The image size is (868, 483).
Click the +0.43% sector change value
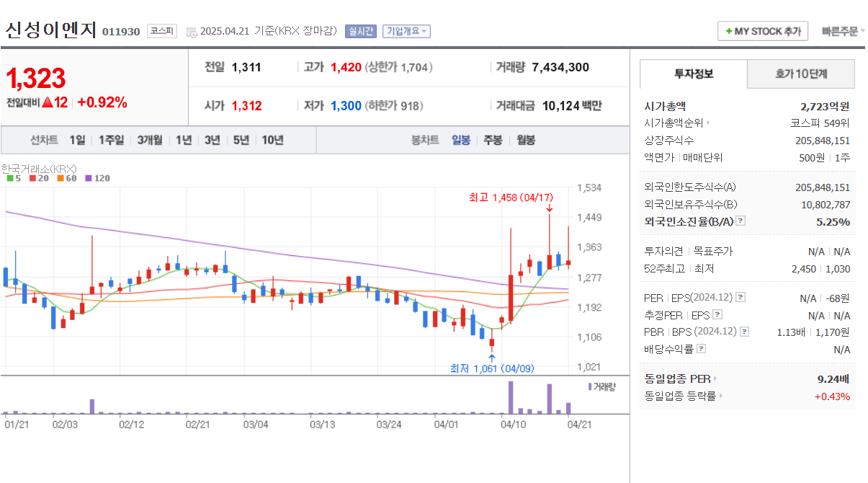click(x=832, y=396)
